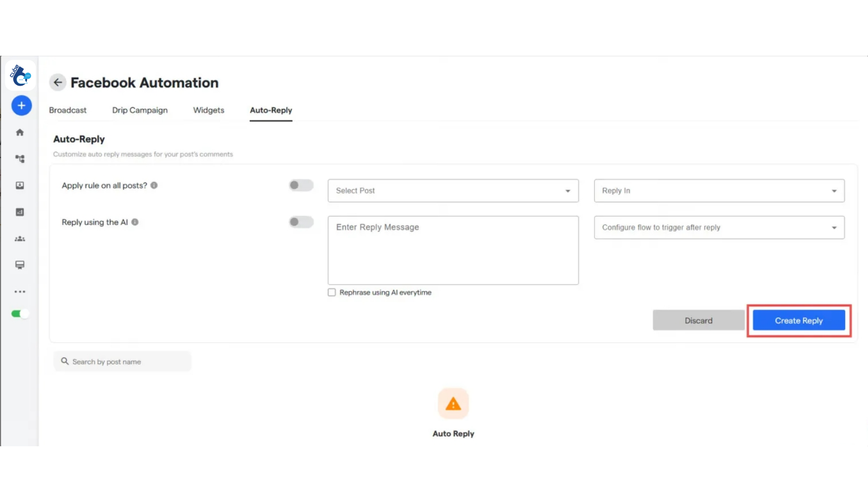
Task: View the analytics bar chart icon
Action: pos(20,212)
